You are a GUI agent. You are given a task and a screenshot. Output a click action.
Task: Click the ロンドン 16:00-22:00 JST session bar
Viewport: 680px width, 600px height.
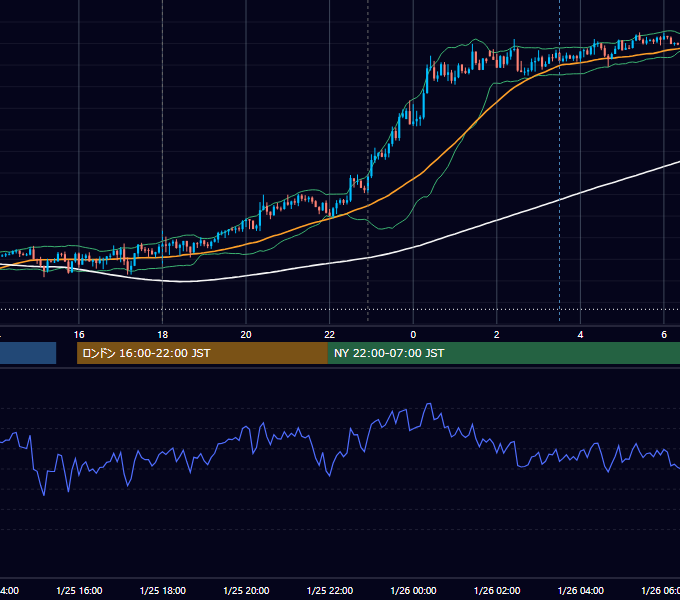pyautogui.click(x=202, y=353)
